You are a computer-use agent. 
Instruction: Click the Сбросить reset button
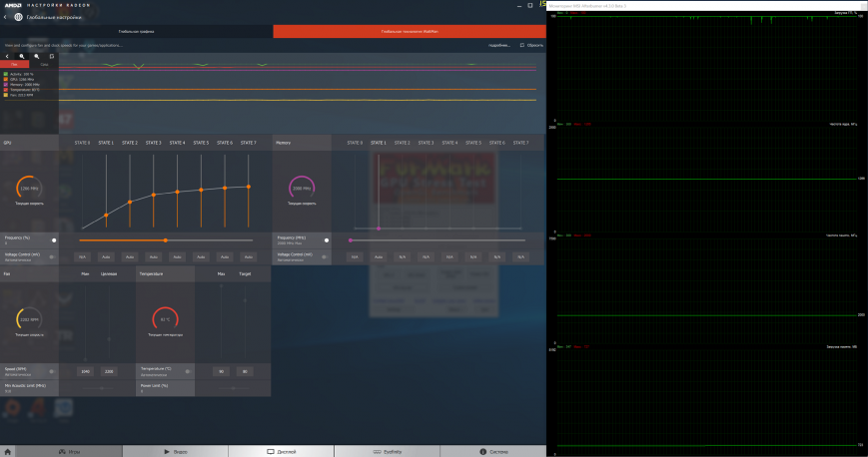(x=531, y=45)
